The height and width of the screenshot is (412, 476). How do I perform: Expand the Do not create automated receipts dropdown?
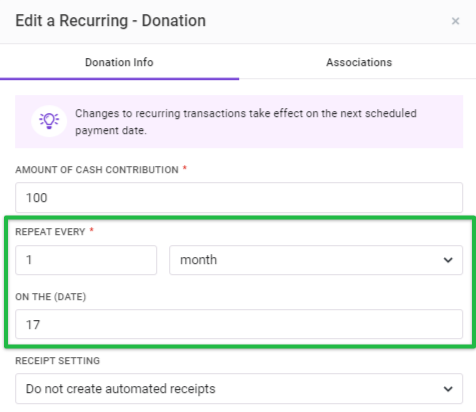pos(239,389)
